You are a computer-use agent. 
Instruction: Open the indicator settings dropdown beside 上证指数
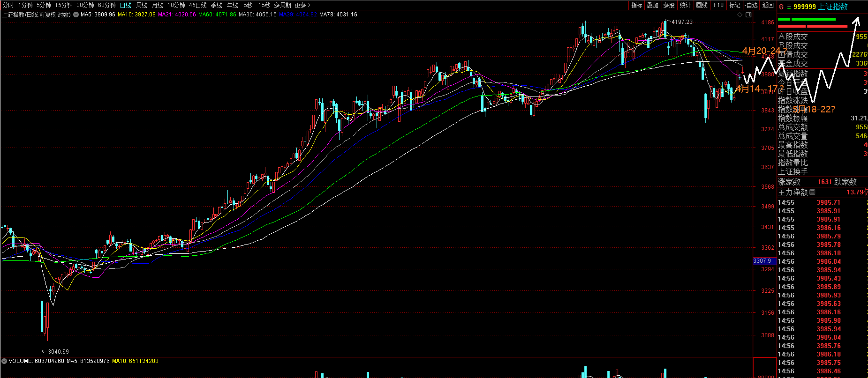pos(76,15)
